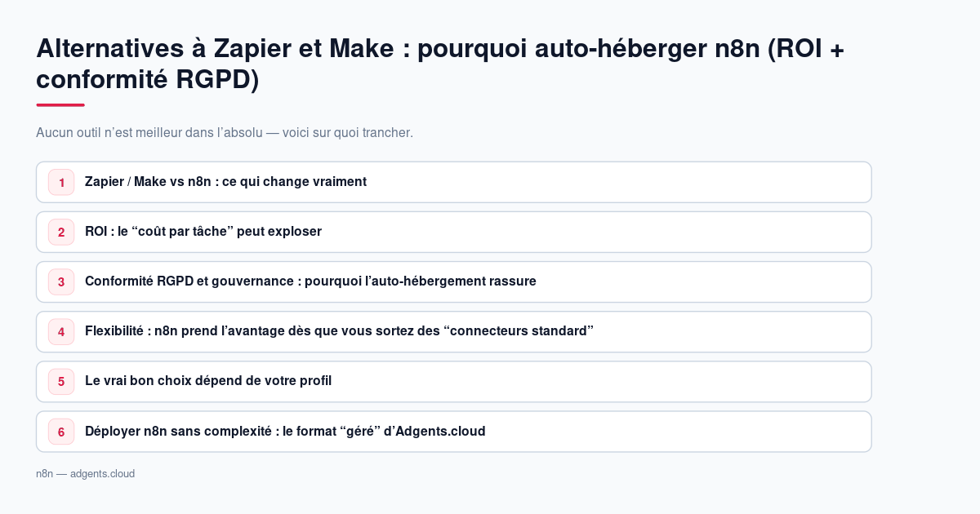Click empty right side of ROI card

(x=596, y=232)
